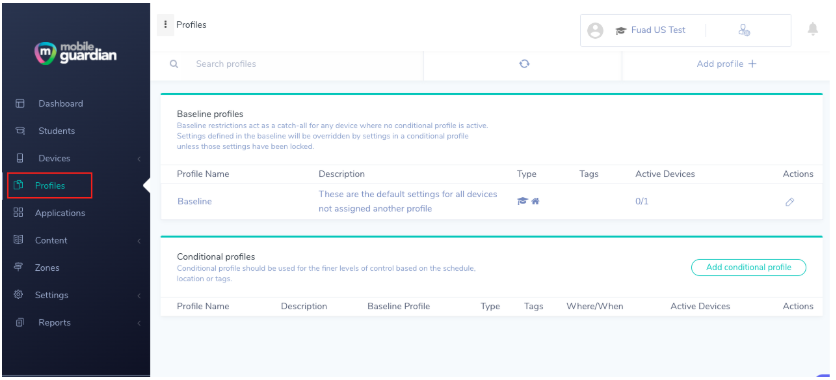The image size is (836, 380).
Task: Expand the Devices submenu chevron
Action: pyautogui.click(x=139, y=159)
